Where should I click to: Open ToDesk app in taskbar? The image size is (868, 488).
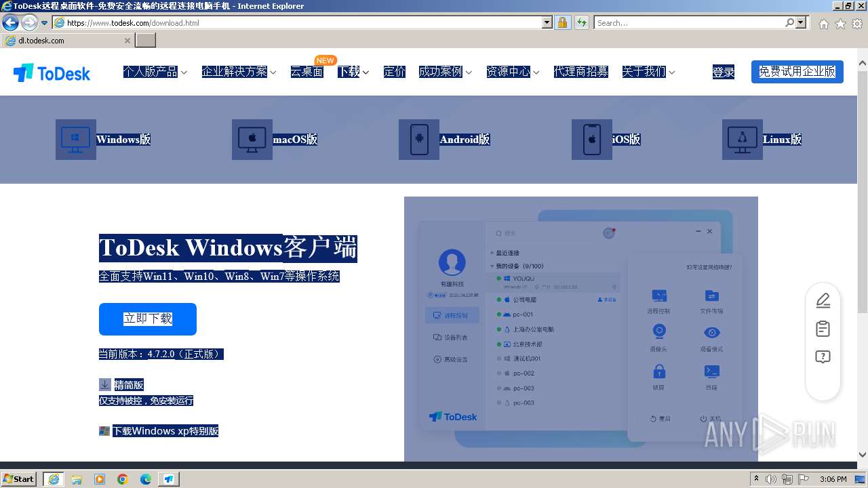pos(169,479)
